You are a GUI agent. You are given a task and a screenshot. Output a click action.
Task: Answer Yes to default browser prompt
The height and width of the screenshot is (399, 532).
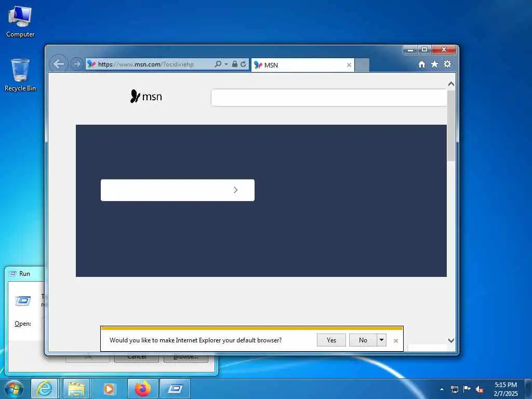pos(331,340)
